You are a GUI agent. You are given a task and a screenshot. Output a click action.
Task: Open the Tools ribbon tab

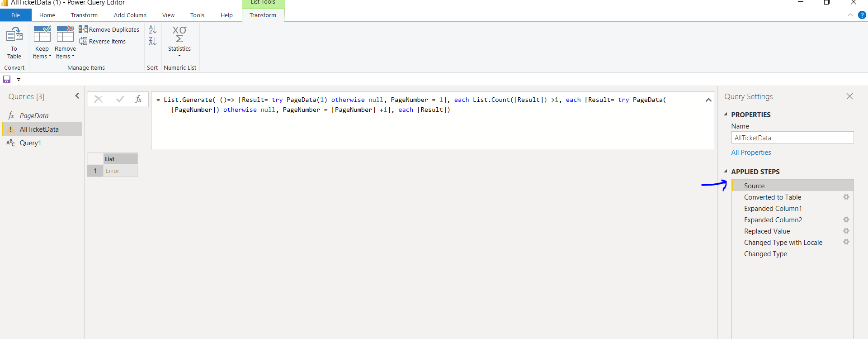[x=197, y=15]
